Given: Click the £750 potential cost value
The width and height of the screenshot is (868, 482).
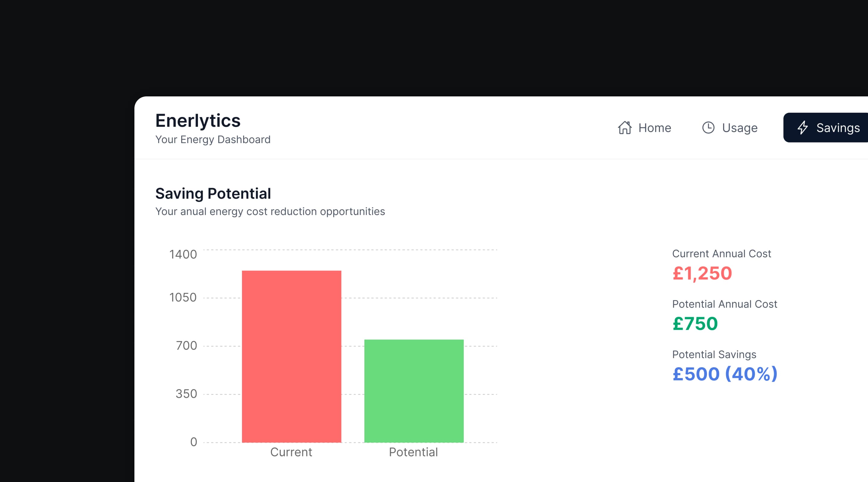Looking at the screenshot, I should (695, 324).
